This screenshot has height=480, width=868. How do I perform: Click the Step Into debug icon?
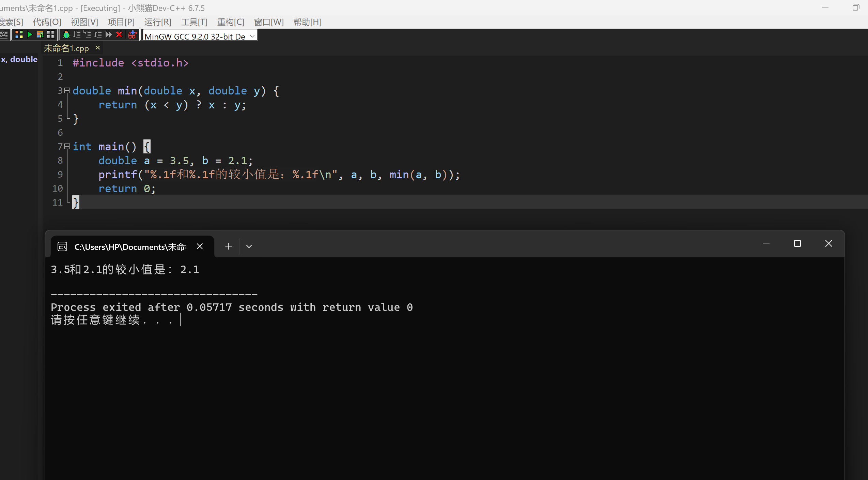[x=88, y=35]
